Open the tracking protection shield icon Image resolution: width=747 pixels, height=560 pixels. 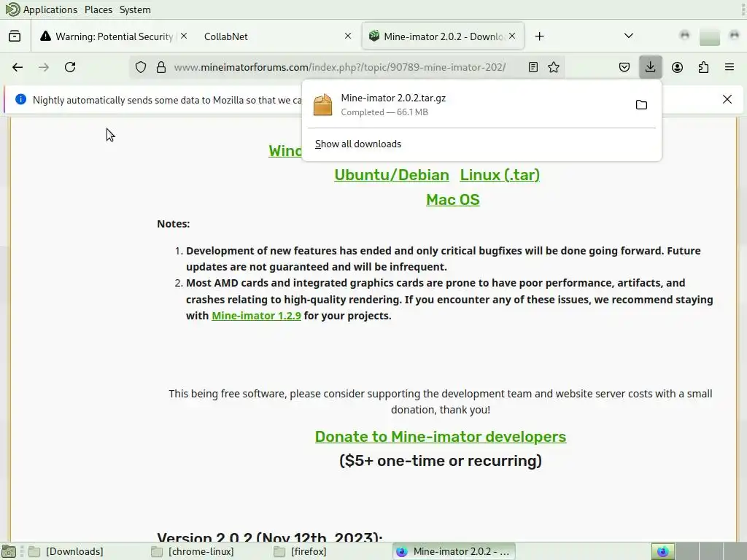[141, 67]
